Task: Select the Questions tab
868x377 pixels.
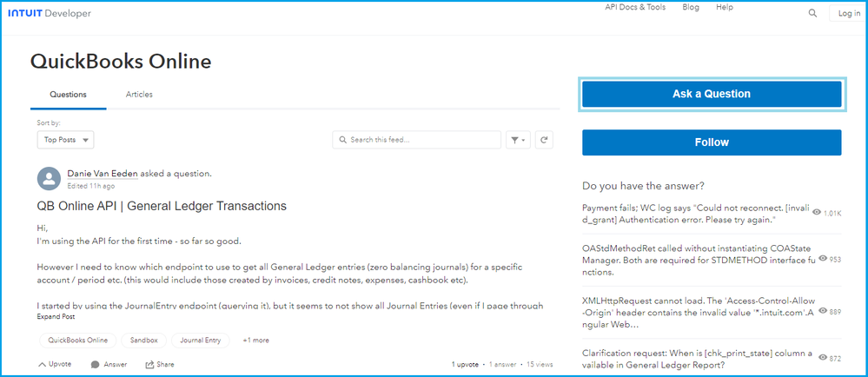Action: coord(68,94)
